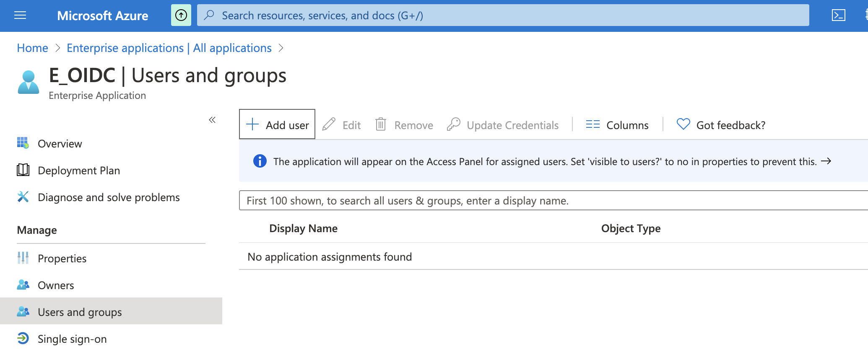Click the E_OIDC application avatar icon

[x=29, y=82]
